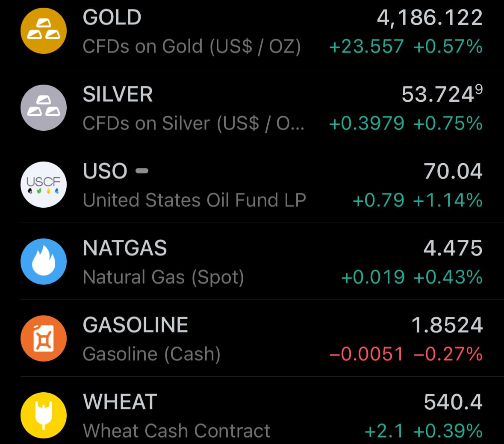Tap the natural gas flame icon
Screen dimensions: 504x444
pyautogui.click(x=44, y=262)
